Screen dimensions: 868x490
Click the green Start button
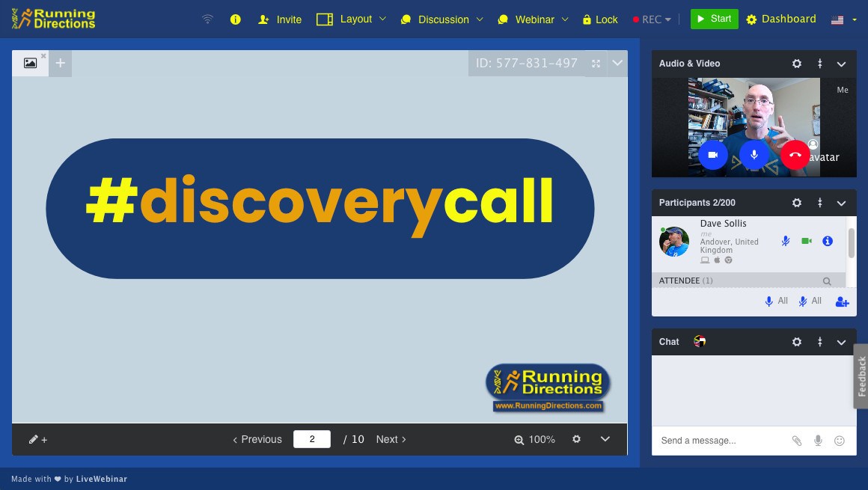point(714,19)
